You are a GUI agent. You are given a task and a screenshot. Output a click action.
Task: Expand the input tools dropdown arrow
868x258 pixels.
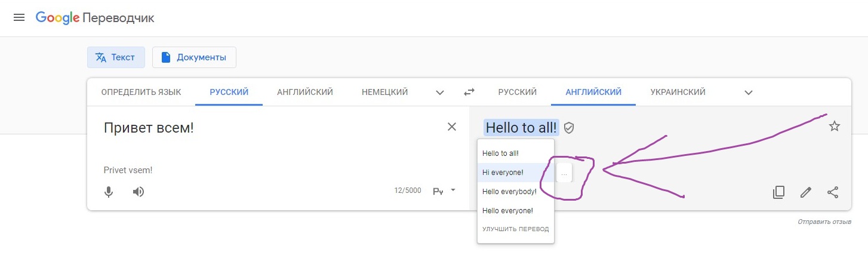click(x=453, y=190)
